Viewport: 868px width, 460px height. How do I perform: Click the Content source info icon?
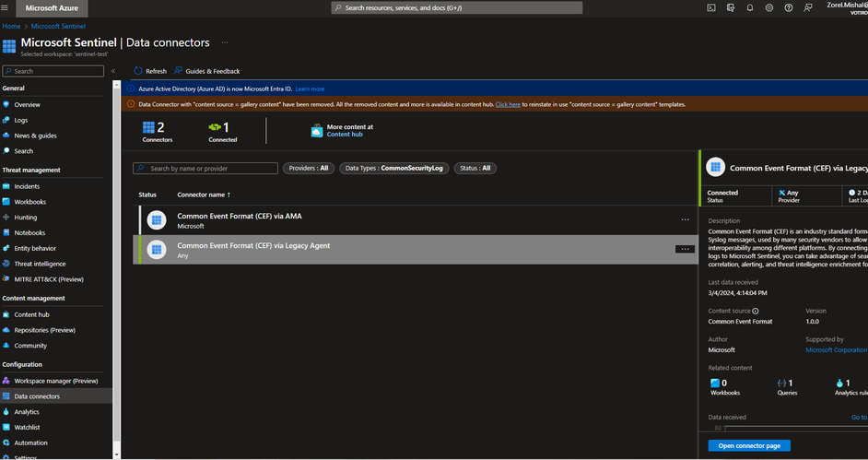click(x=756, y=311)
